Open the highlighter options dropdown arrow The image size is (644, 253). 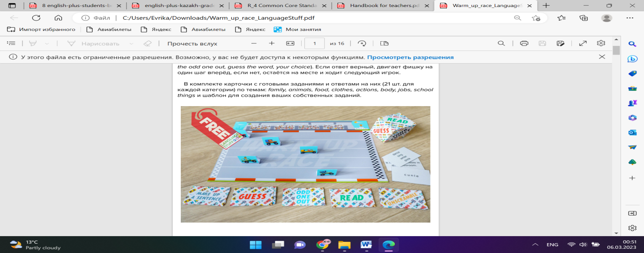pyautogui.click(x=46, y=43)
